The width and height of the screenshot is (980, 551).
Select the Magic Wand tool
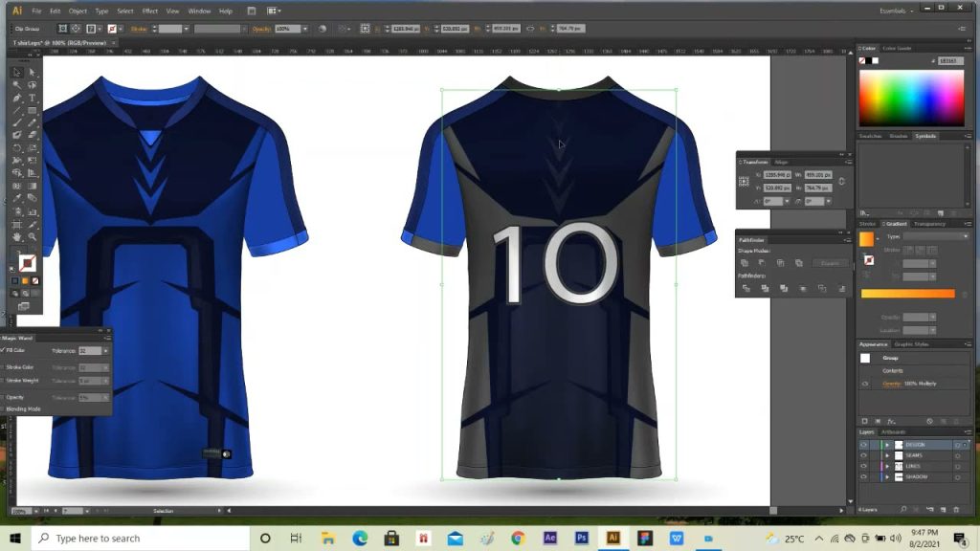coord(17,85)
